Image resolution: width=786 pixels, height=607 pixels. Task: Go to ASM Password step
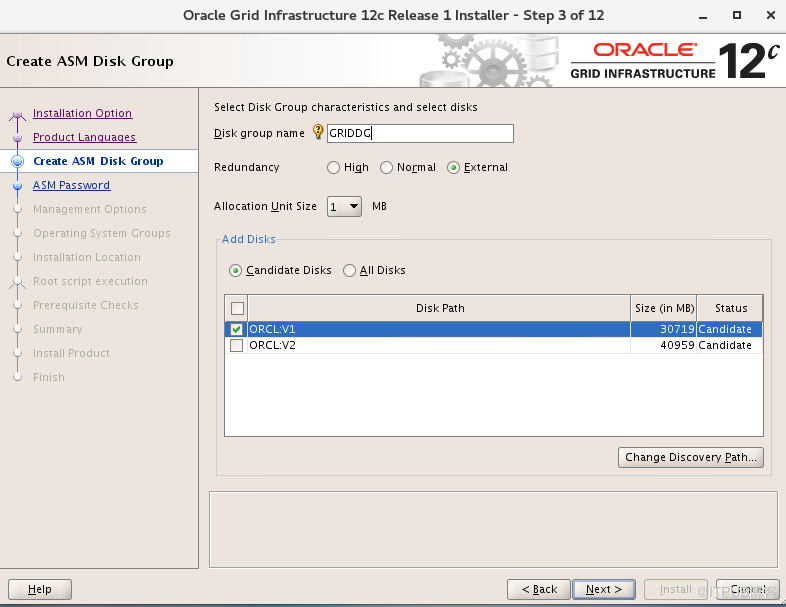click(72, 185)
